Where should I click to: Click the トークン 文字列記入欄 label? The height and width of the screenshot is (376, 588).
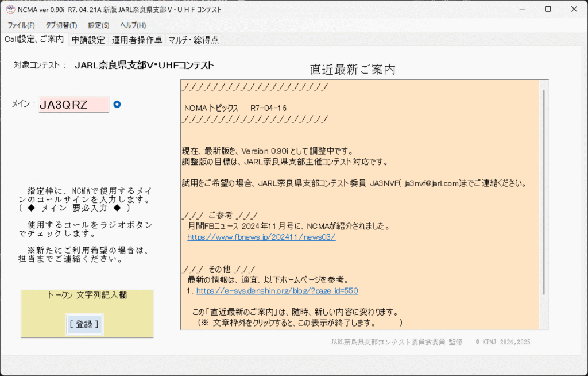pyautogui.click(x=87, y=296)
